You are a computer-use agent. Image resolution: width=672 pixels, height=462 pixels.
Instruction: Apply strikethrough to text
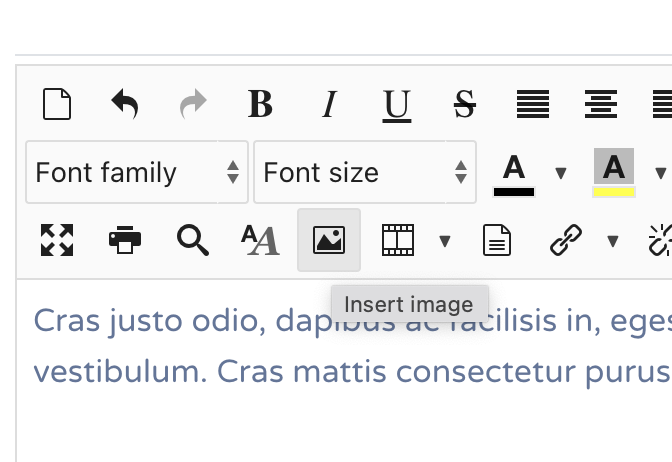coord(465,104)
